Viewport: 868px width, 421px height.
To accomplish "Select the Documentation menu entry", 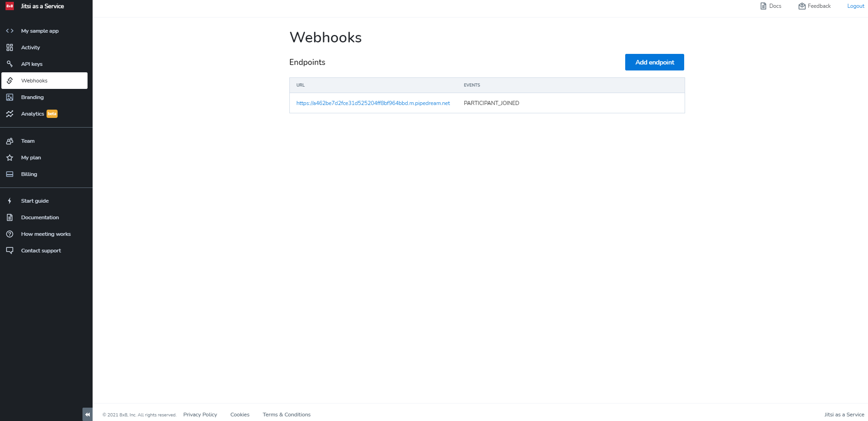I will tap(40, 217).
